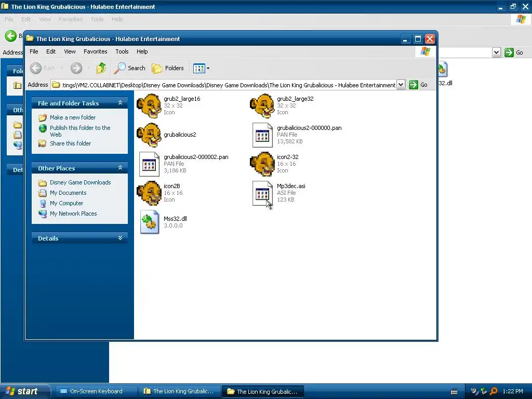Open the address bar dropdown in front window
532x399 pixels.
tap(401, 85)
